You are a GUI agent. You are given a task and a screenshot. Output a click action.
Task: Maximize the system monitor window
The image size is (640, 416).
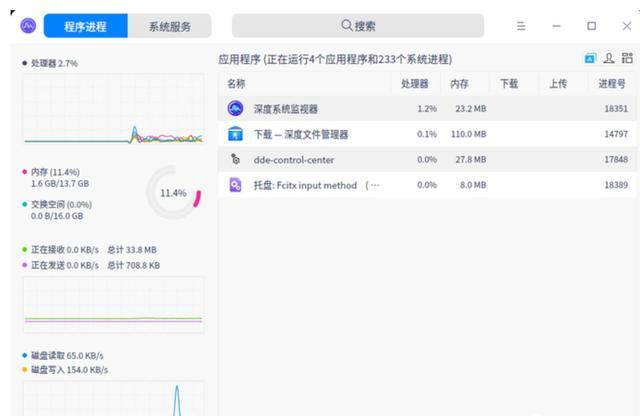point(591,26)
